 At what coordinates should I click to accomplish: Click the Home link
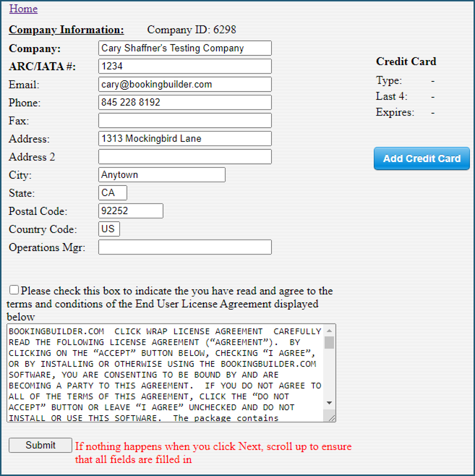pos(23,9)
